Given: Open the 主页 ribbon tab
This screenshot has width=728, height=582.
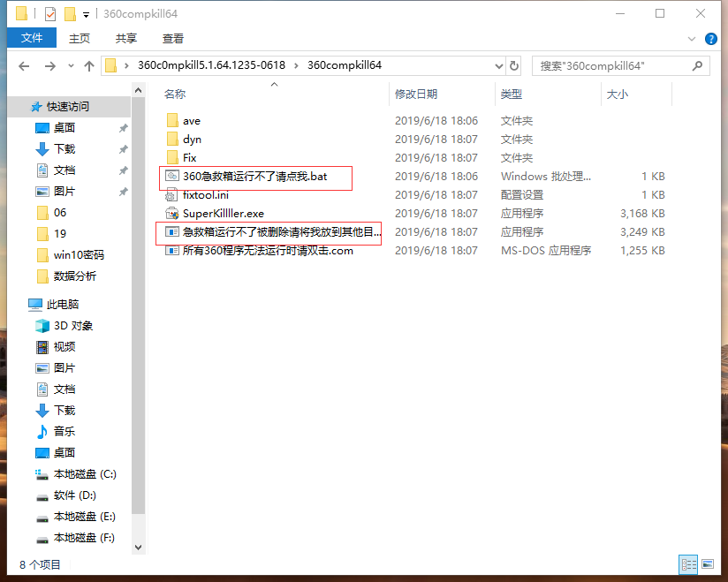Looking at the screenshot, I should (80, 38).
